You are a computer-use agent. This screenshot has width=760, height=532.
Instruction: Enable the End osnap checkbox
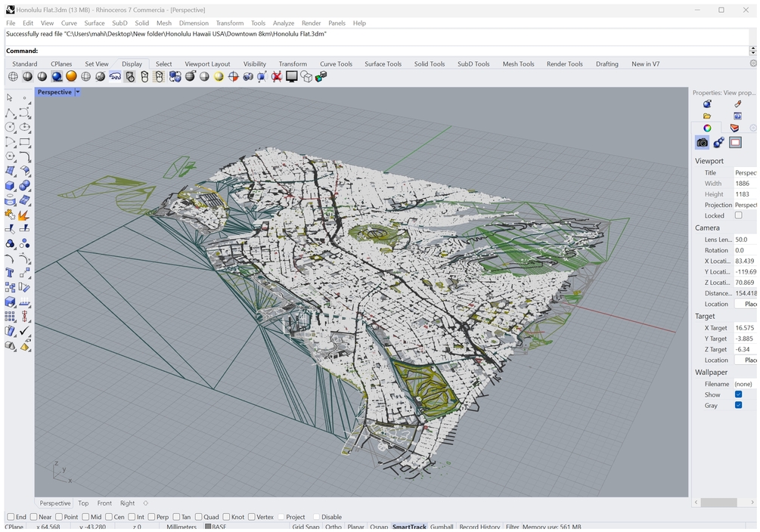click(x=11, y=517)
